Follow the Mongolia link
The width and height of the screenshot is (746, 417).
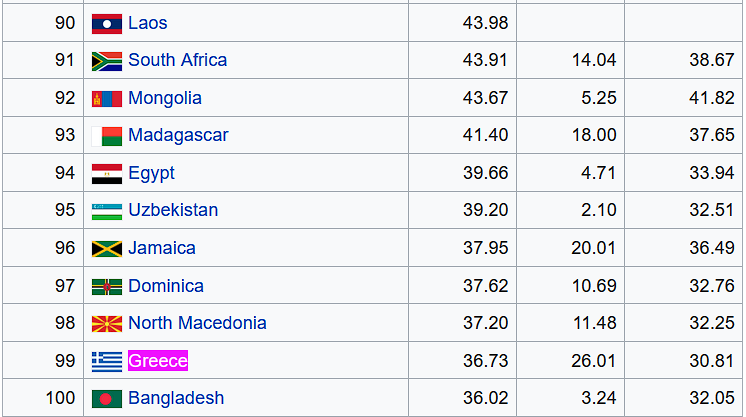(x=165, y=98)
